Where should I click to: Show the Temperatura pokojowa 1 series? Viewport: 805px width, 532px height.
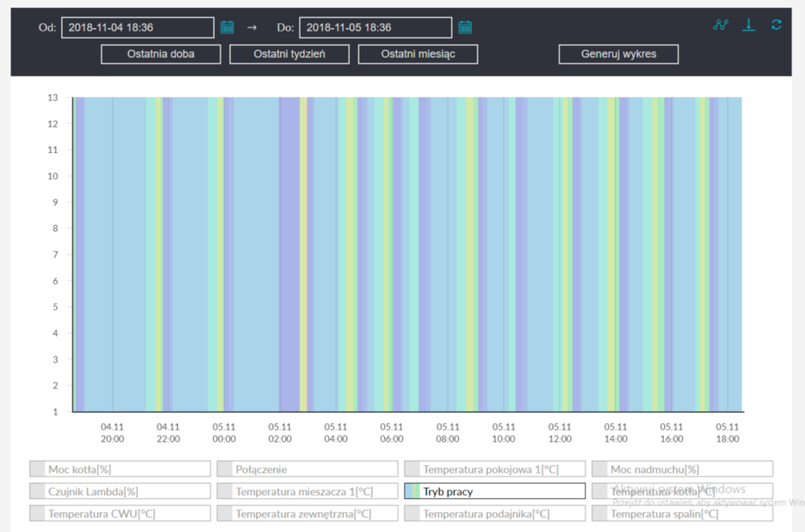coord(494,469)
